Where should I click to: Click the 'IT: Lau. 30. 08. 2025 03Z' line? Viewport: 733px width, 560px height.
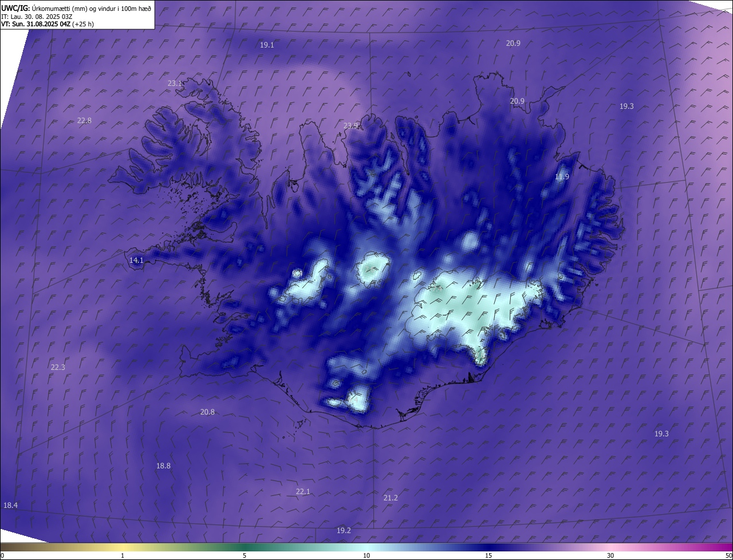37,17
